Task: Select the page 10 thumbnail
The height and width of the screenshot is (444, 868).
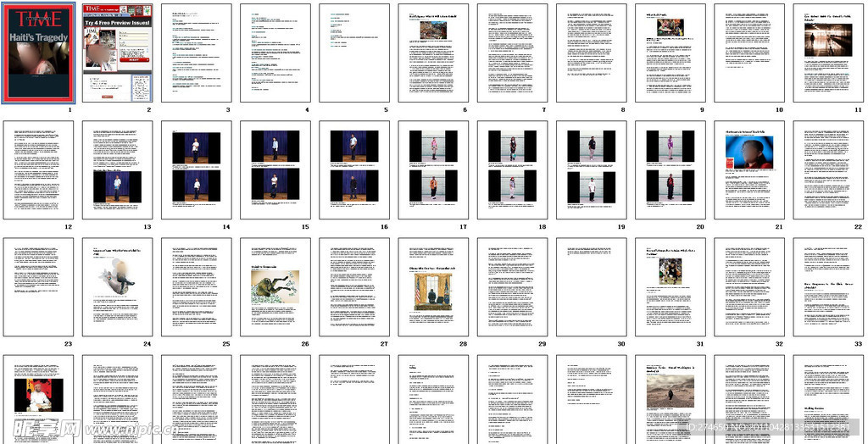Action: (749, 53)
